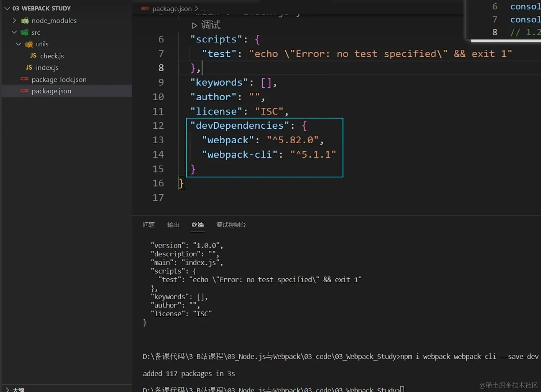
Task: Click the 调试 debug code lens above scripts
Action: coord(211,25)
